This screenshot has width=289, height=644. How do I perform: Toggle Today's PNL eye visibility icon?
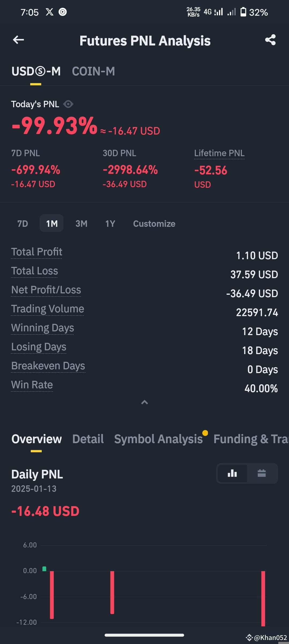tap(68, 104)
